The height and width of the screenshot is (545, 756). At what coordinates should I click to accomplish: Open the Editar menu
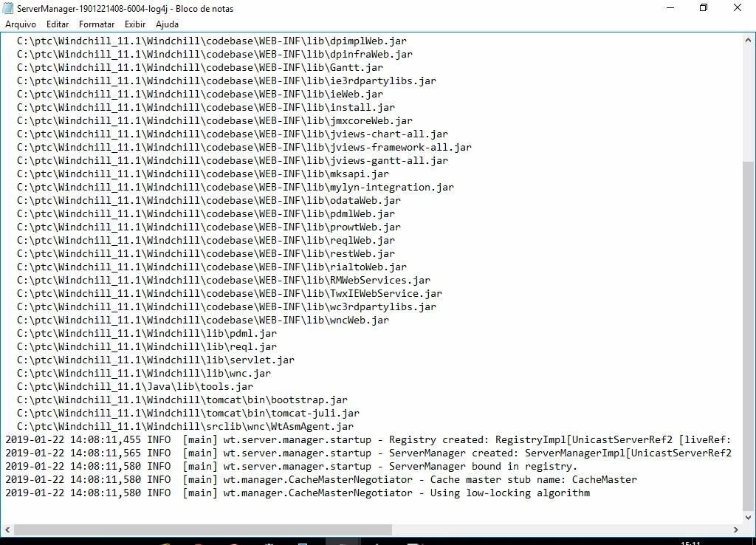click(58, 24)
